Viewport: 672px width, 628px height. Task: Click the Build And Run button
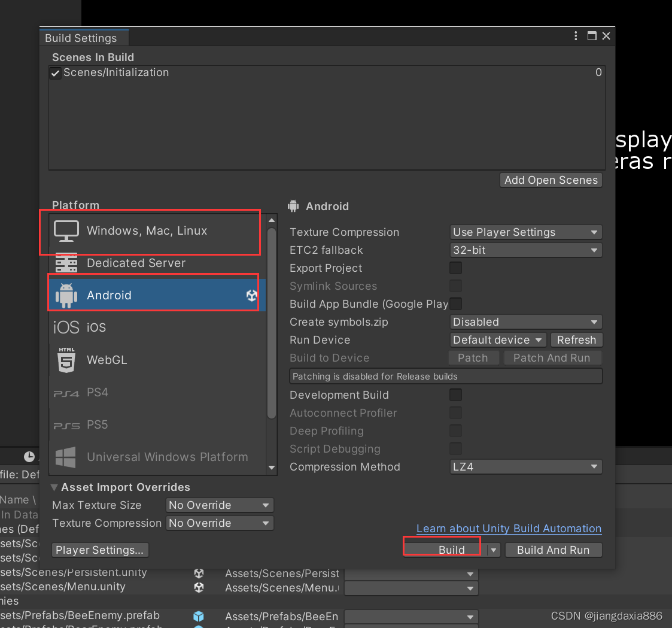[554, 550]
